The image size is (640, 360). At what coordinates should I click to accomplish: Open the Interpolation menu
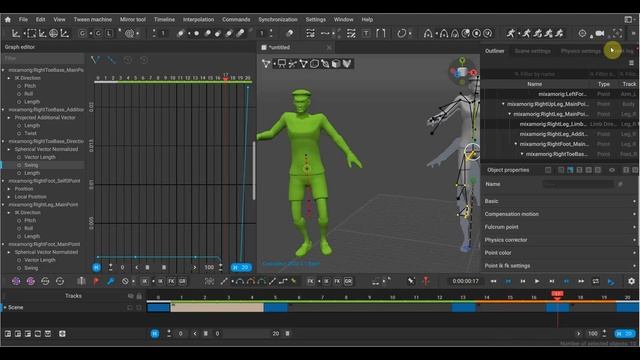tap(198, 19)
